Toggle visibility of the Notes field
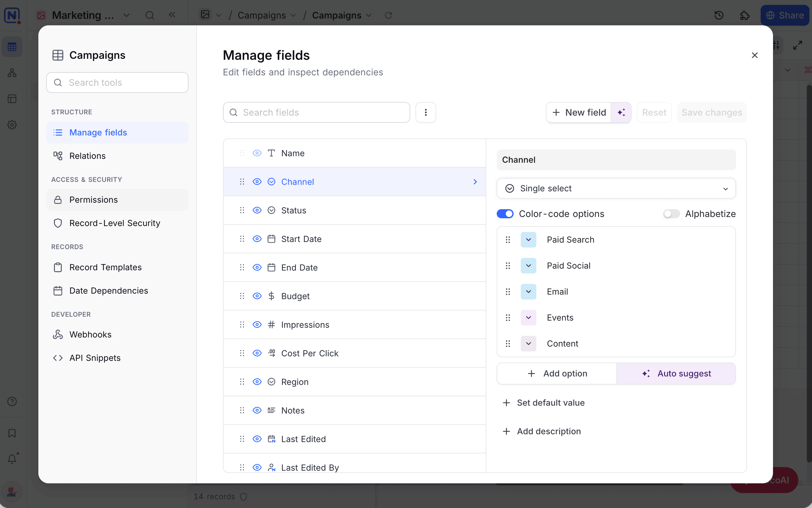This screenshot has height=508, width=812. tap(257, 410)
